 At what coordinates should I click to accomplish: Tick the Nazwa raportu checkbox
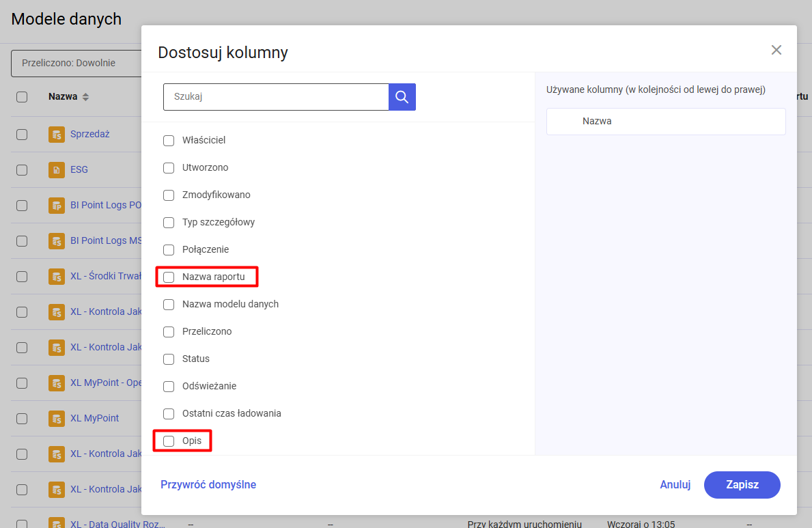click(x=169, y=277)
